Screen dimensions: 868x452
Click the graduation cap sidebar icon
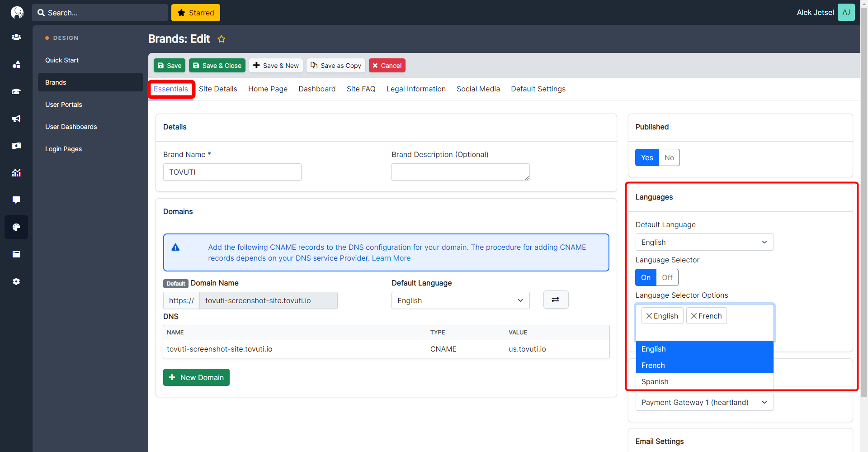(x=16, y=91)
